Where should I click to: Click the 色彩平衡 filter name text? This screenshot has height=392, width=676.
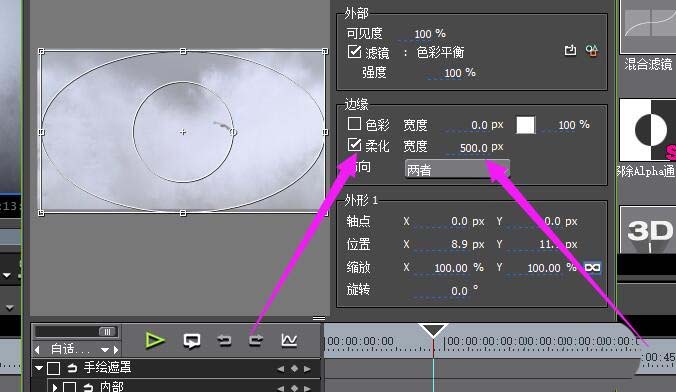pyautogui.click(x=440, y=52)
